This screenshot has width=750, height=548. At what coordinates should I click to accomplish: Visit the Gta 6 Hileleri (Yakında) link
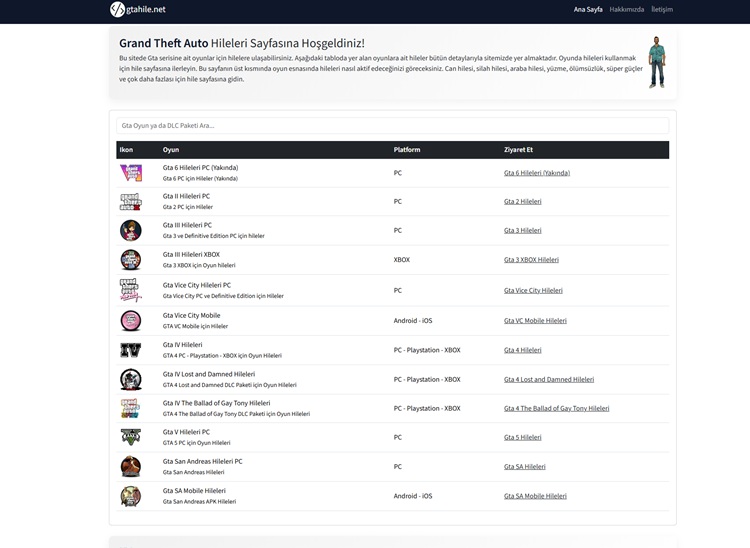(x=536, y=173)
